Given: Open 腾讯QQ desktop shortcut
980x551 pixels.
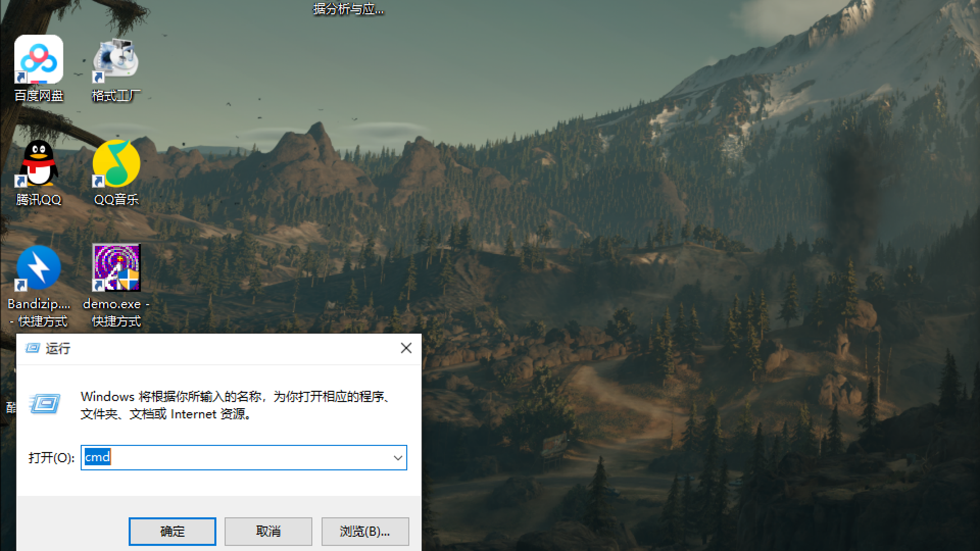Looking at the screenshot, I should click(x=38, y=164).
